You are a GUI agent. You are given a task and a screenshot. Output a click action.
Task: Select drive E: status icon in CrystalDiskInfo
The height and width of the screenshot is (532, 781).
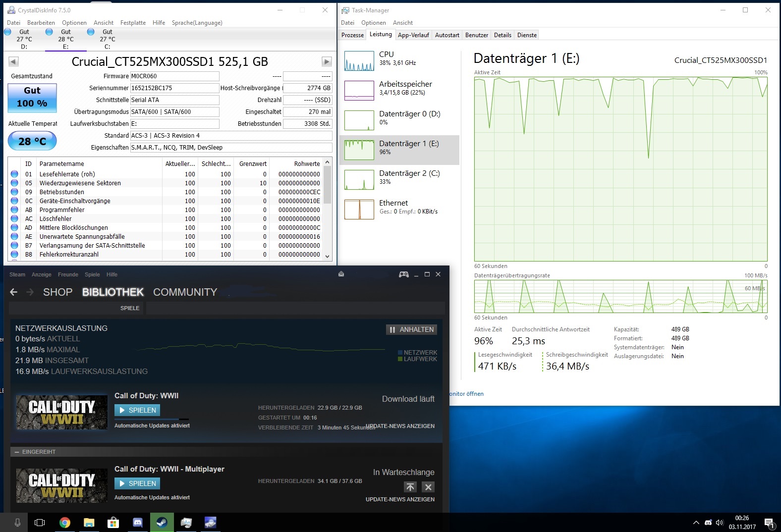49,32
